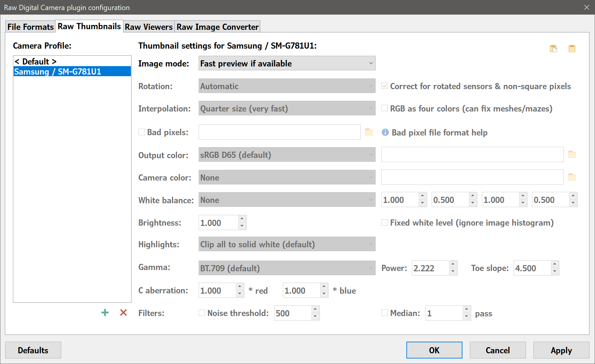595x364 pixels.
Task: Toggle Fixed white level checkbox
Action: coord(385,222)
